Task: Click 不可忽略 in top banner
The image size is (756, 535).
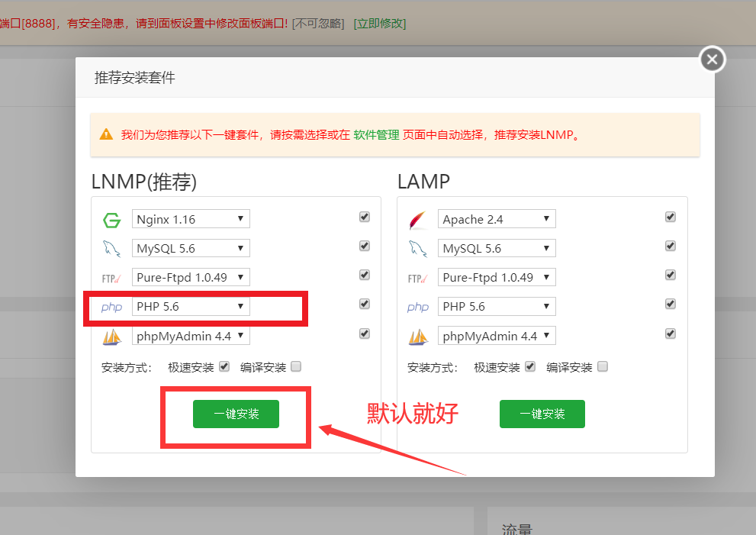Action: [318, 23]
